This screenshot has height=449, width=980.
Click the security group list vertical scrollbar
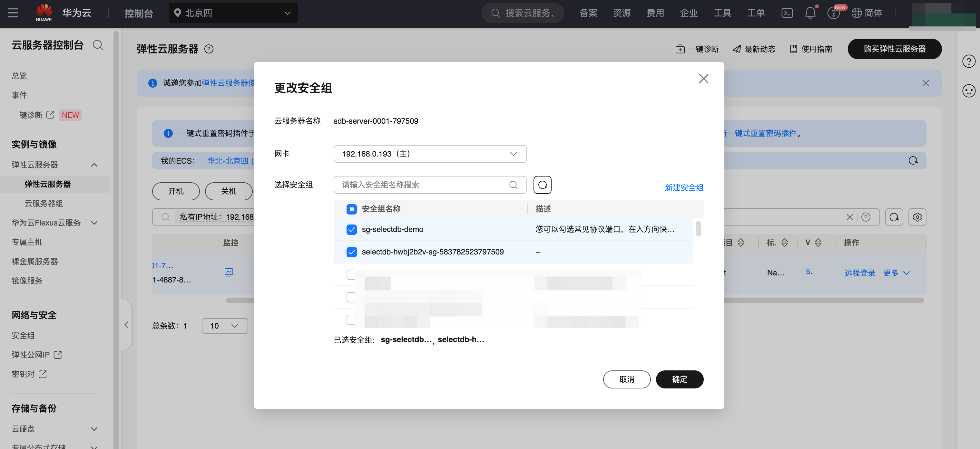point(698,229)
